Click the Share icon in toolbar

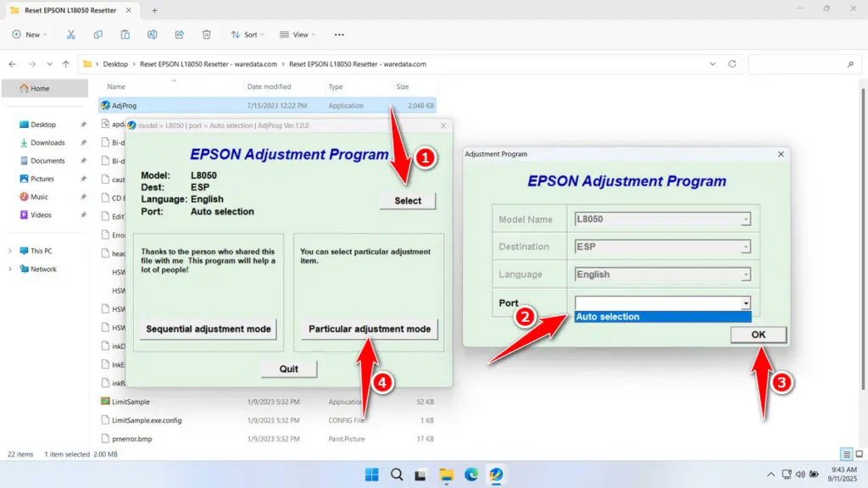click(180, 35)
